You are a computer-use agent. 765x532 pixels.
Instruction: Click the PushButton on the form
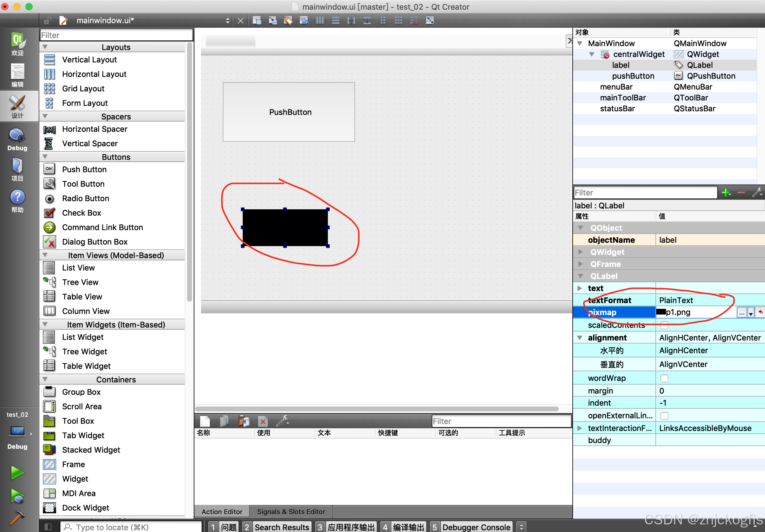(x=289, y=112)
